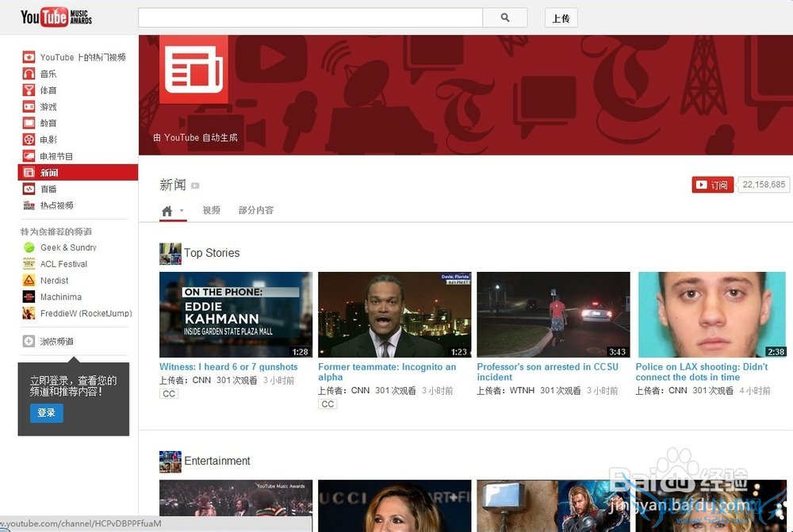Play the YouTube Music Awards crowd thumbnail
Image resolution: width=793 pixels, height=532 pixels.
(236, 506)
